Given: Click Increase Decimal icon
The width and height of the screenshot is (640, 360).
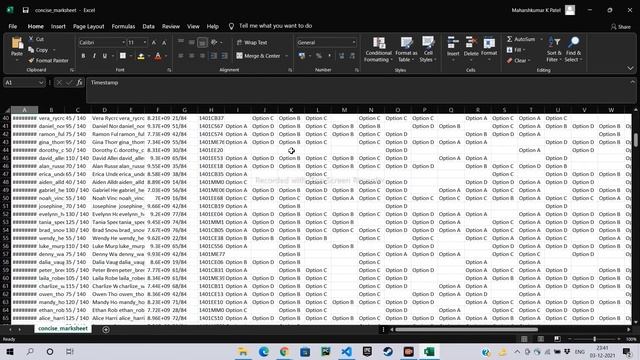Looking at the screenshot, I should click(x=342, y=56).
